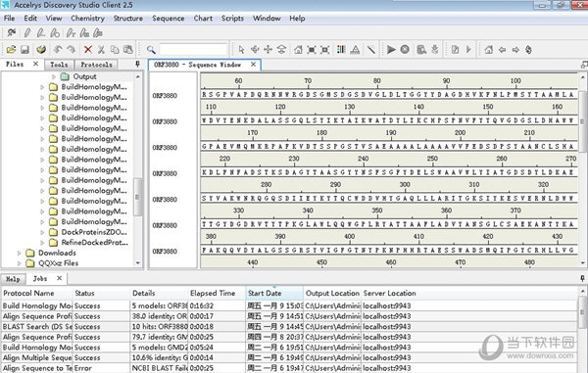
Task: Click the NCBI BLAST Fail details cell
Action: pyautogui.click(x=159, y=368)
